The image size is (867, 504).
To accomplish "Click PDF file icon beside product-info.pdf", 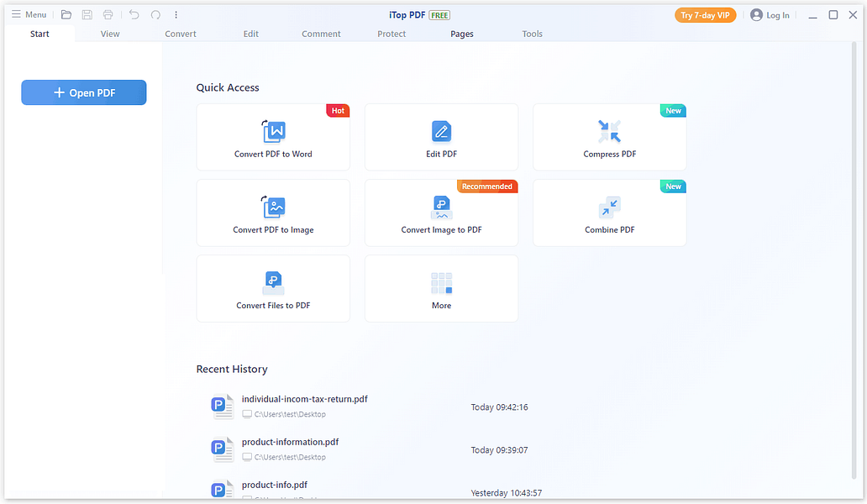I will coord(223,489).
